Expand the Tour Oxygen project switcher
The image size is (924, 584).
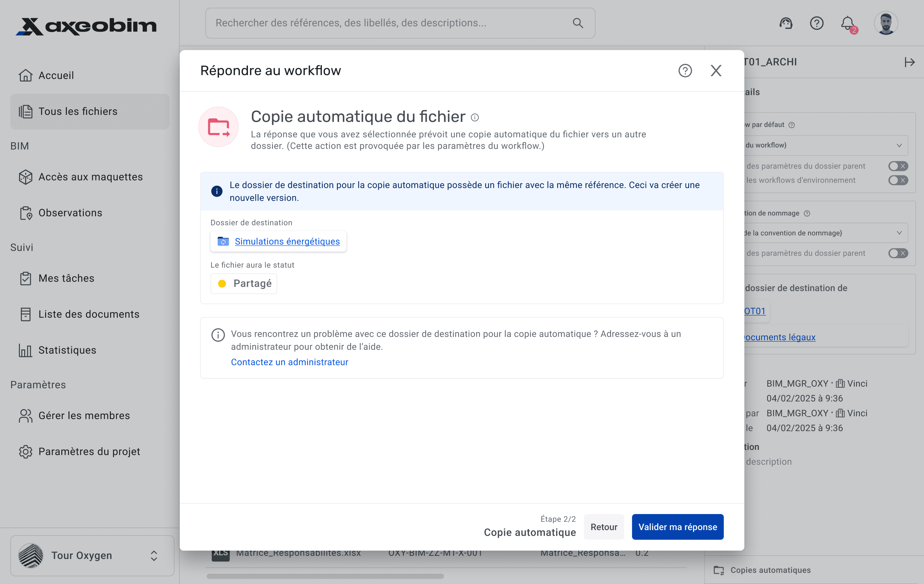coord(92,555)
